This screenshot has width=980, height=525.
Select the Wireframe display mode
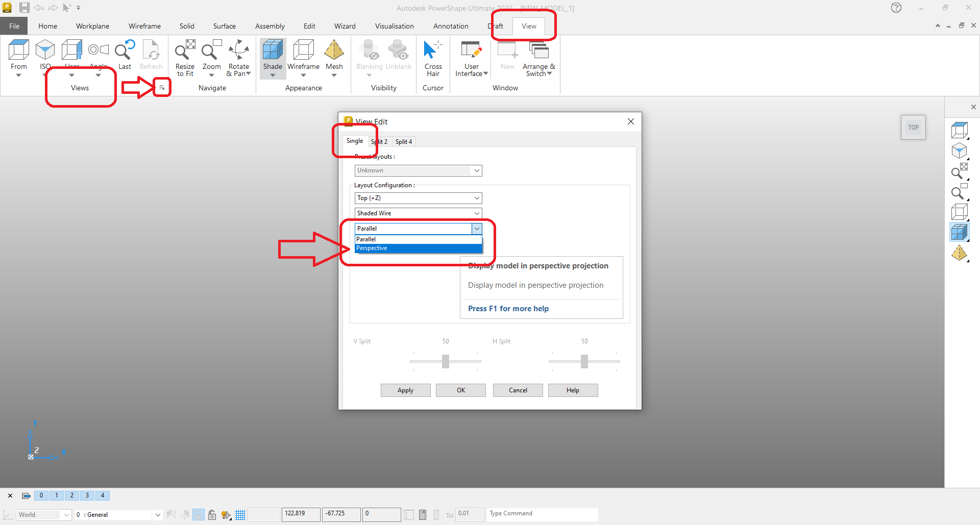pos(303,56)
